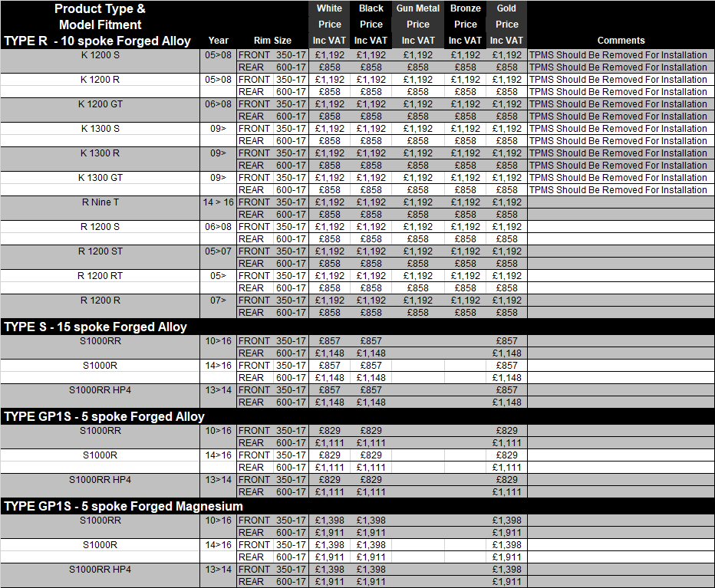Image resolution: width=715 pixels, height=588 pixels.
Task: Click the 'R 1200 RT' model cell
Action: [100, 276]
